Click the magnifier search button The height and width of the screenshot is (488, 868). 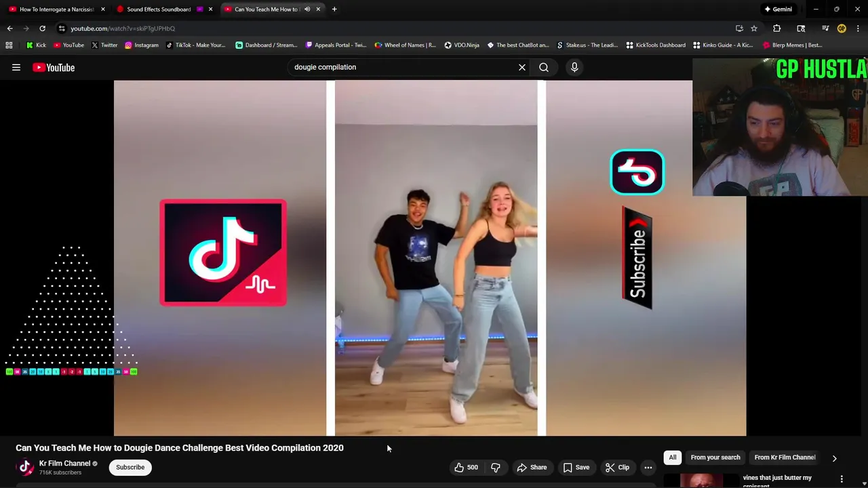[544, 67]
